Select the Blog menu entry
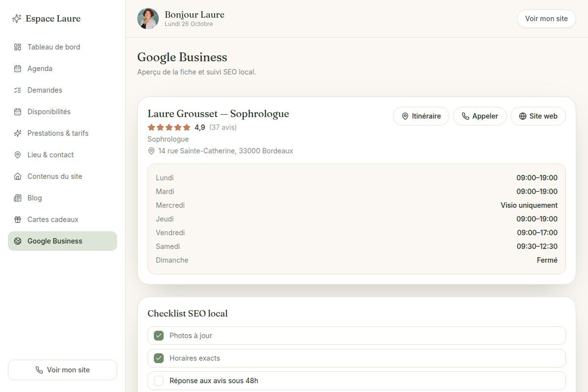 click(62, 198)
